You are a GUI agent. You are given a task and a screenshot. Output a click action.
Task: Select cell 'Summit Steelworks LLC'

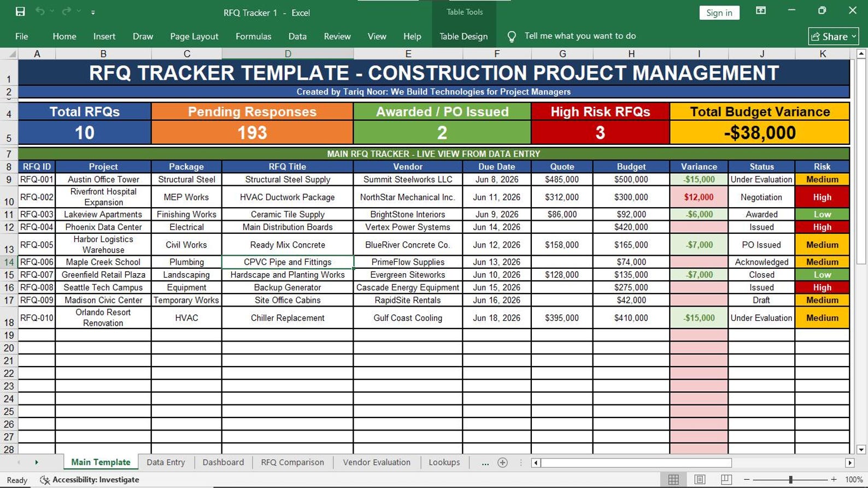[x=408, y=179]
